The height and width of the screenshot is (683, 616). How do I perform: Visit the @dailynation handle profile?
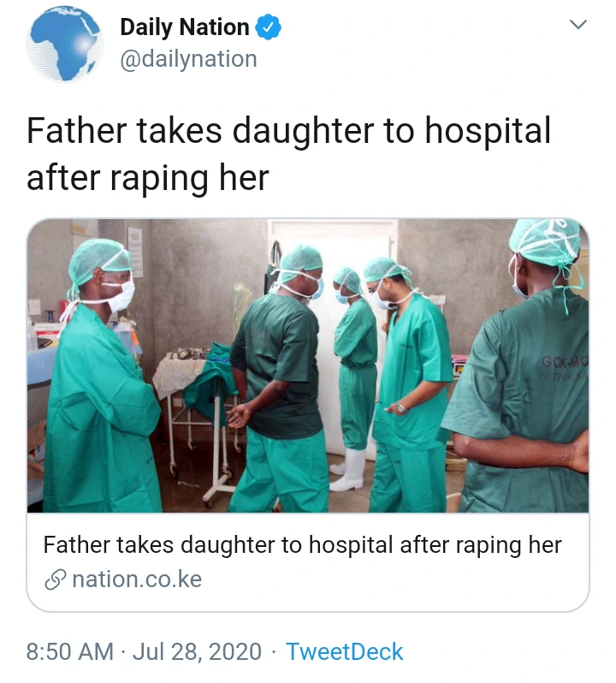pyautogui.click(x=188, y=59)
